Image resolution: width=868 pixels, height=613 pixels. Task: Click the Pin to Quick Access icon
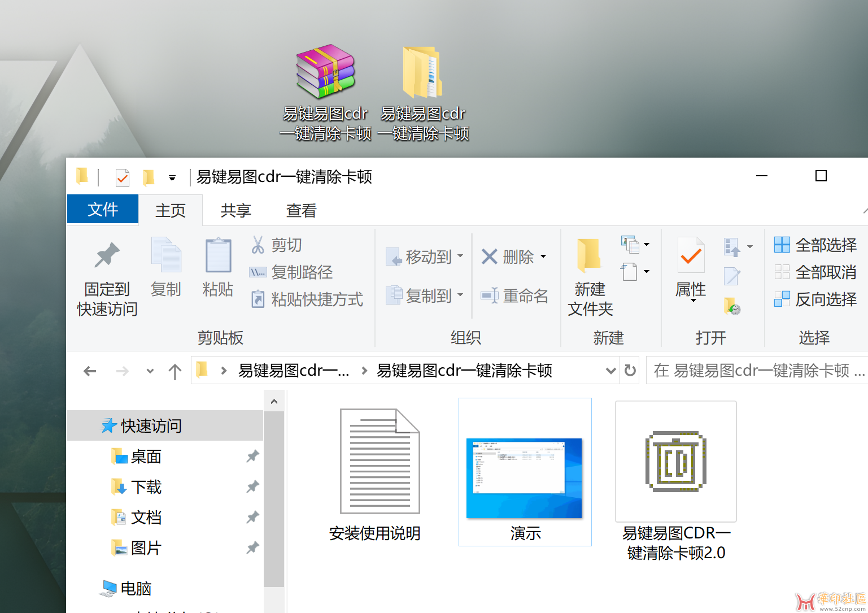107,256
